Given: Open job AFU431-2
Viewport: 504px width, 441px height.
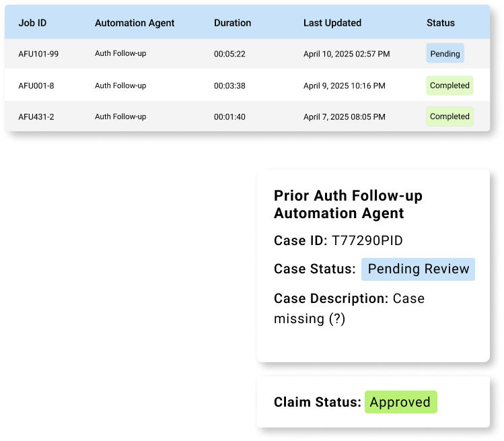Looking at the screenshot, I should [36, 116].
